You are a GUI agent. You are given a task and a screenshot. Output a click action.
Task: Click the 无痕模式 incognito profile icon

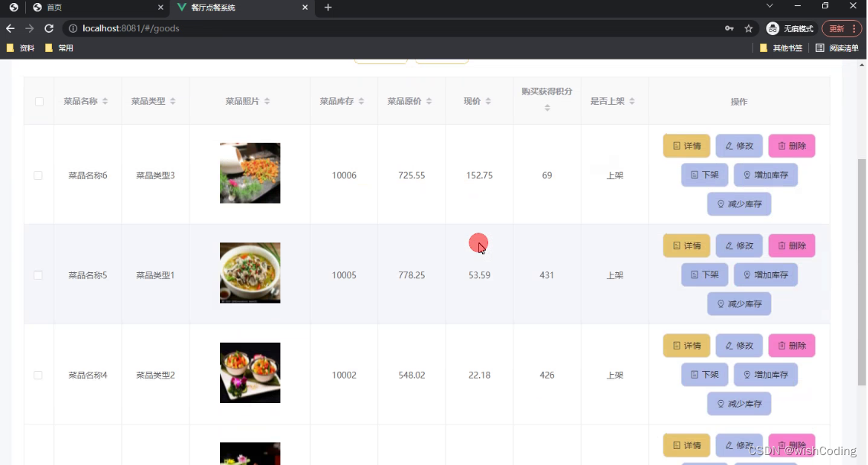tap(772, 28)
